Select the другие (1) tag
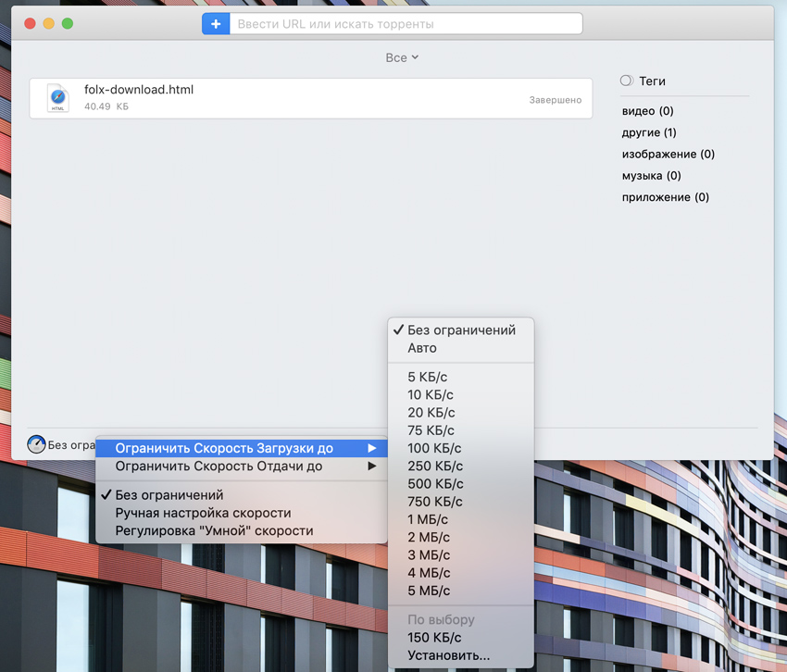Image resolution: width=787 pixels, height=672 pixels. click(649, 132)
